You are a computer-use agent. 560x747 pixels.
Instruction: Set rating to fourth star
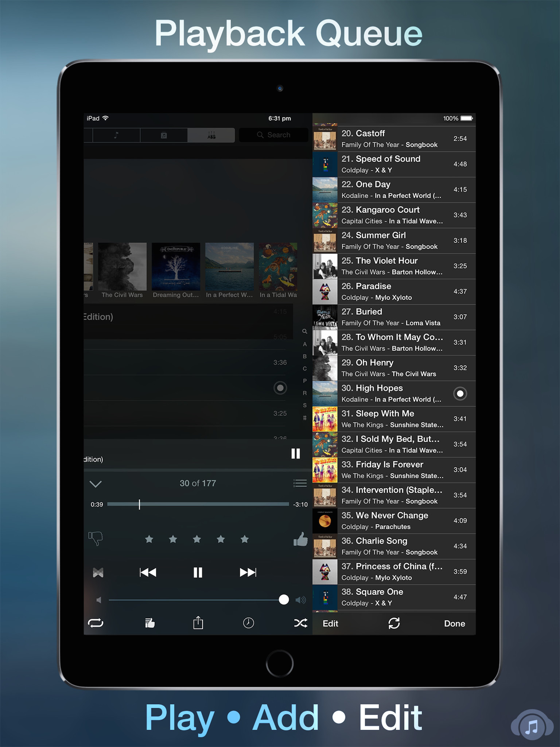coord(221,539)
